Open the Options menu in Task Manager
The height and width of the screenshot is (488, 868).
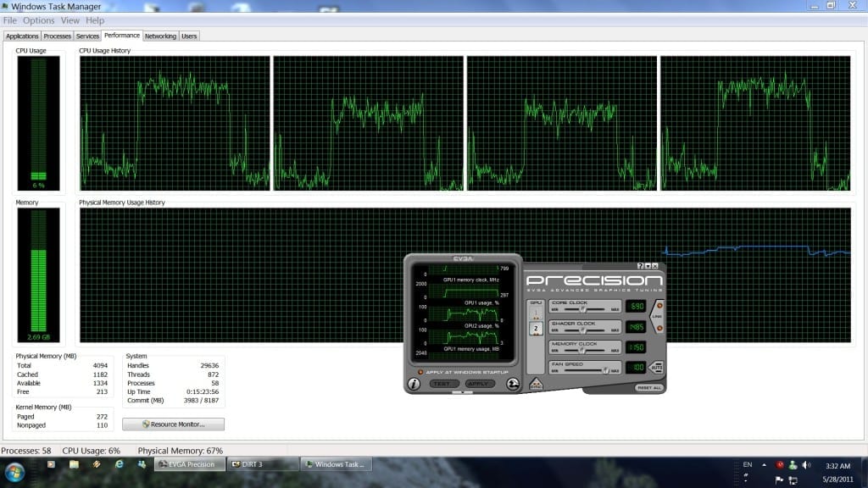(39, 20)
